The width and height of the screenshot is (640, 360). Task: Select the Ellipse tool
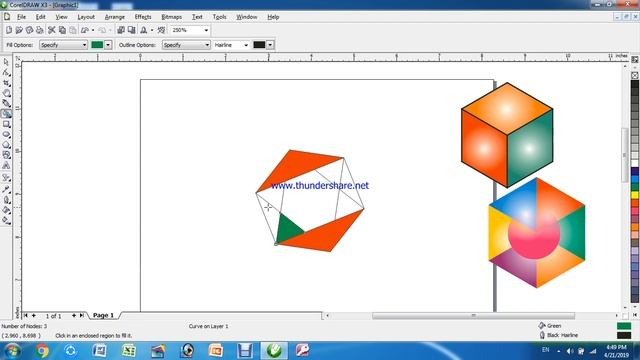6,134
